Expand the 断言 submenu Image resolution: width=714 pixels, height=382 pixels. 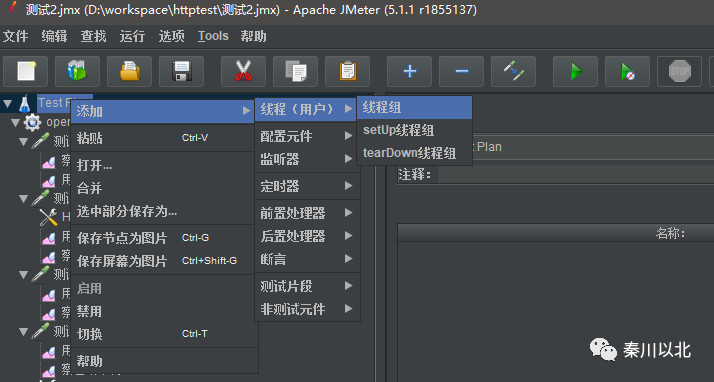pos(307,259)
